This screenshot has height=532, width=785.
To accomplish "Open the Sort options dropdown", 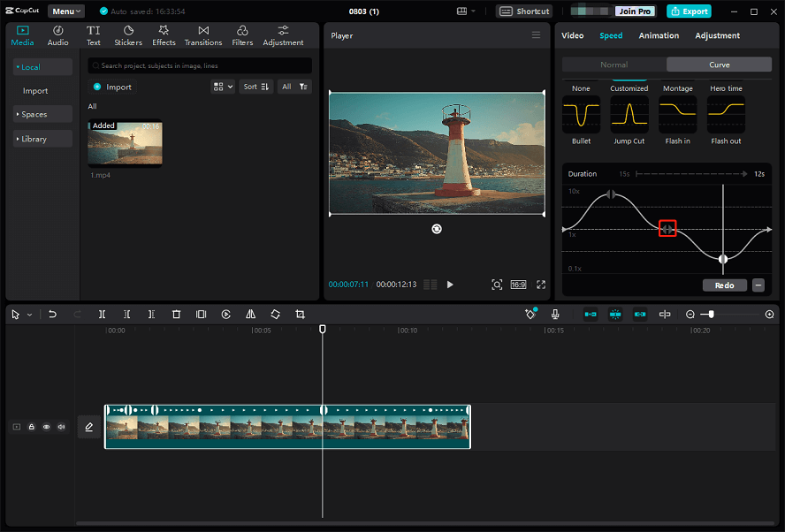I will tap(255, 87).
